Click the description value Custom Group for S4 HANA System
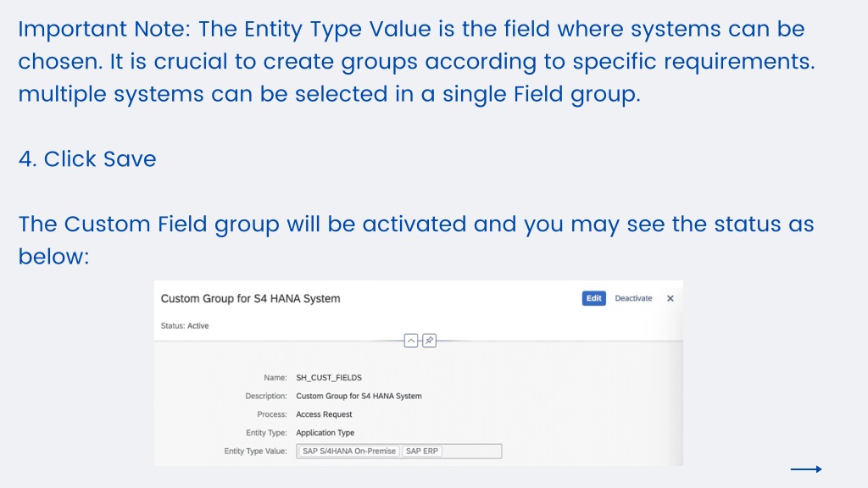This screenshot has height=488, width=868. pyautogui.click(x=359, y=396)
